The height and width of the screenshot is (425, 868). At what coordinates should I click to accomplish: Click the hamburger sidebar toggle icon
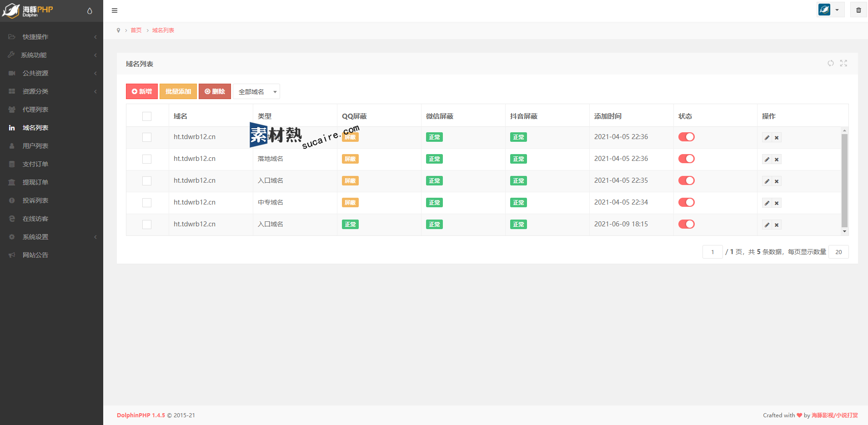pos(115,10)
